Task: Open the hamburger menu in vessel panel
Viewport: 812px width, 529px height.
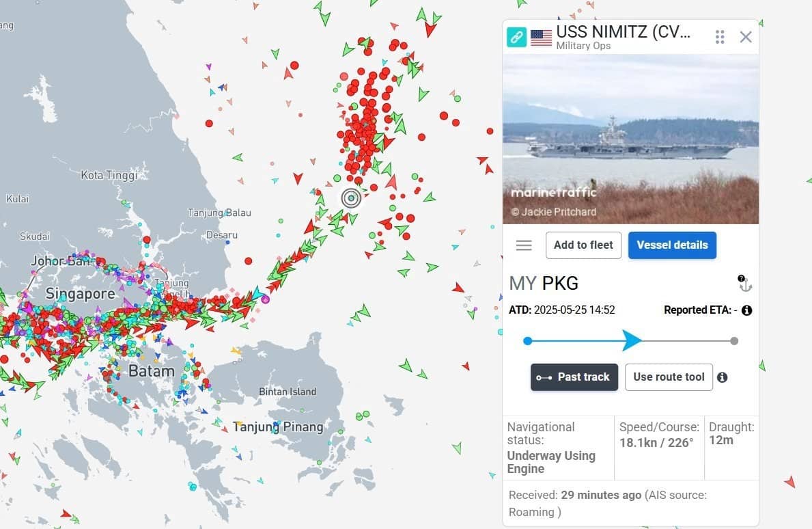Action: click(x=524, y=245)
